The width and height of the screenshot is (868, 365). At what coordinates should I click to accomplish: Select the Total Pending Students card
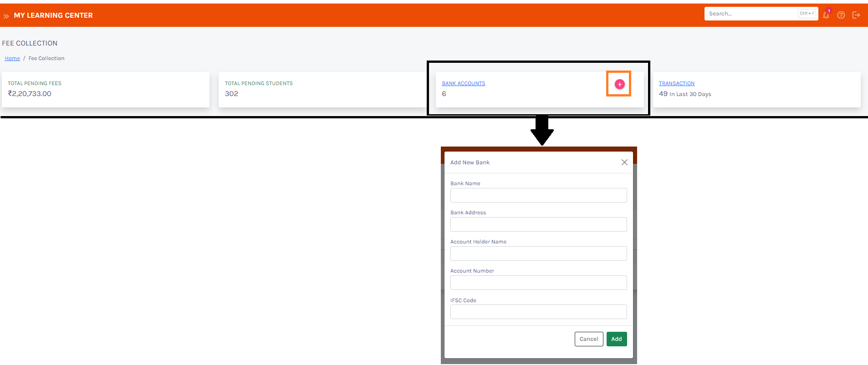click(x=322, y=89)
